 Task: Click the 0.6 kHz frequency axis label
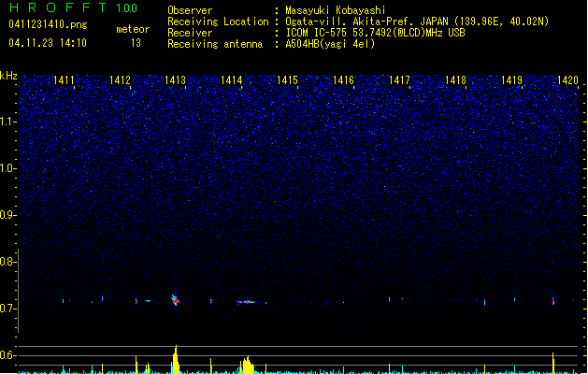coord(8,355)
